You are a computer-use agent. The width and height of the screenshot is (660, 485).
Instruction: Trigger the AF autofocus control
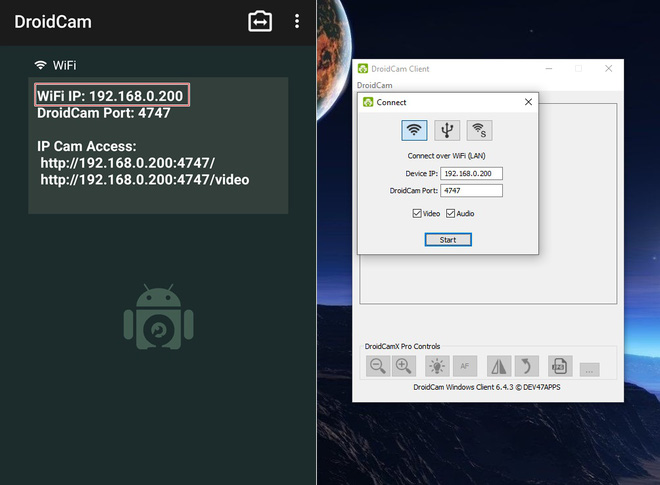click(x=465, y=366)
